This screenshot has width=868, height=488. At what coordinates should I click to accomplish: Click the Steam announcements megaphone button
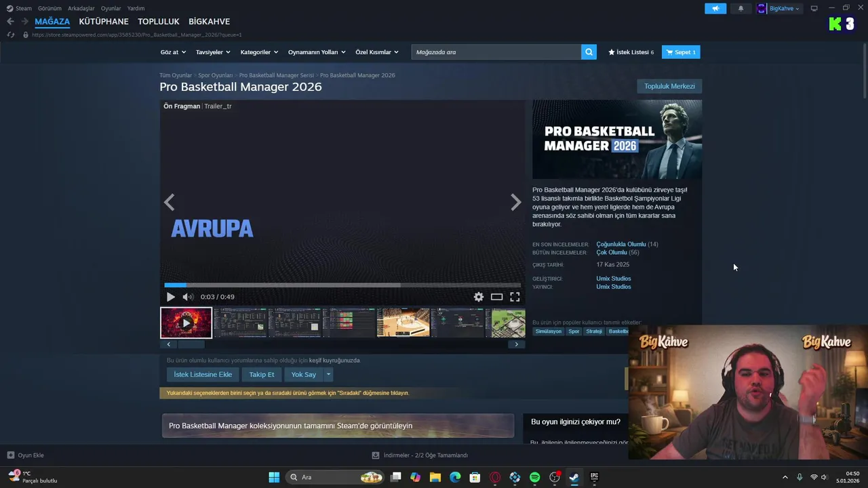click(x=715, y=9)
